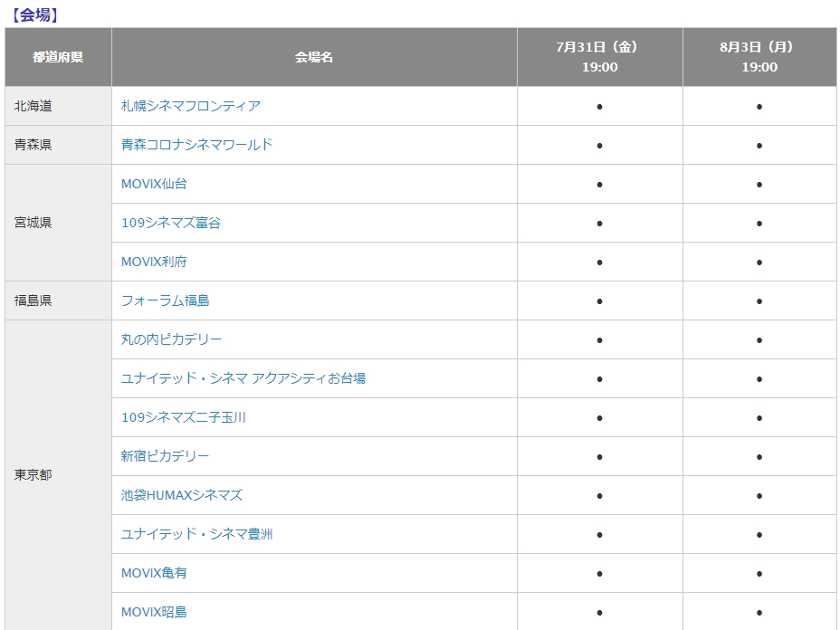Click the 8月3日（月）19:00 header cell
Image resolution: width=840 pixels, height=630 pixels.
point(759,57)
